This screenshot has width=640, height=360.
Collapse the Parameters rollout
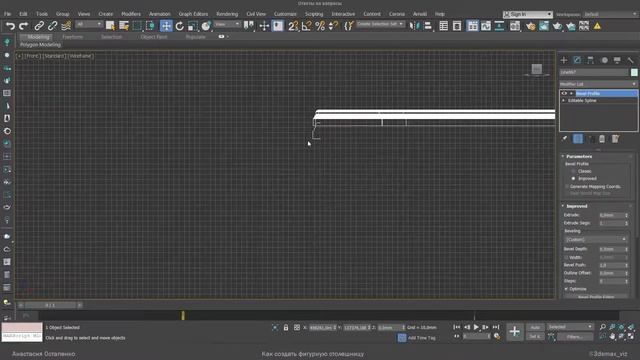pyautogui.click(x=579, y=156)
